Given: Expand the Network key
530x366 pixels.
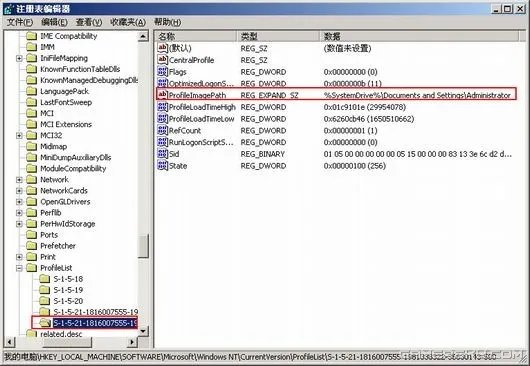Looking at the screenshot, I should tap(19, 180).
